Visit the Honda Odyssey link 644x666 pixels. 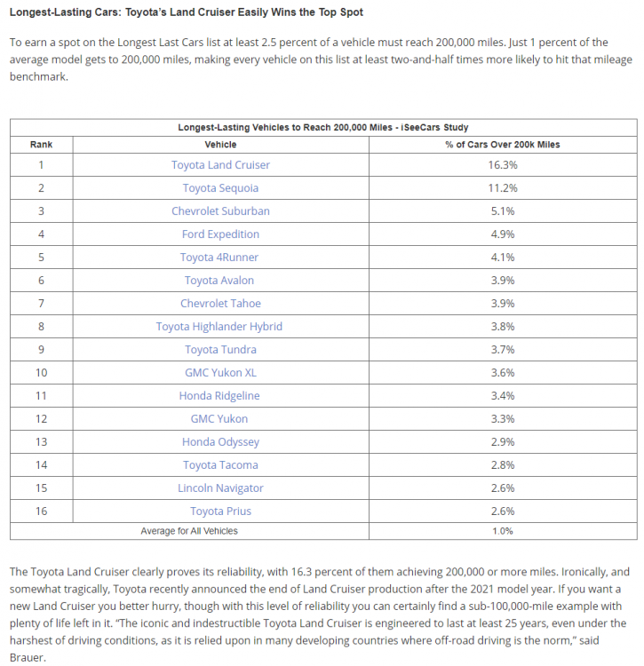click(220, 442)
